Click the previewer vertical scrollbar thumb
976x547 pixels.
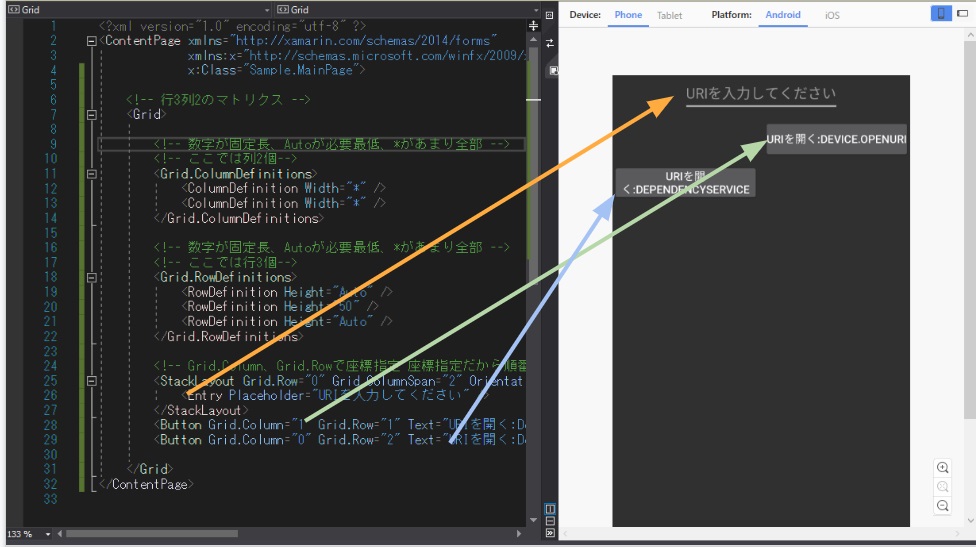coord(970,231)
